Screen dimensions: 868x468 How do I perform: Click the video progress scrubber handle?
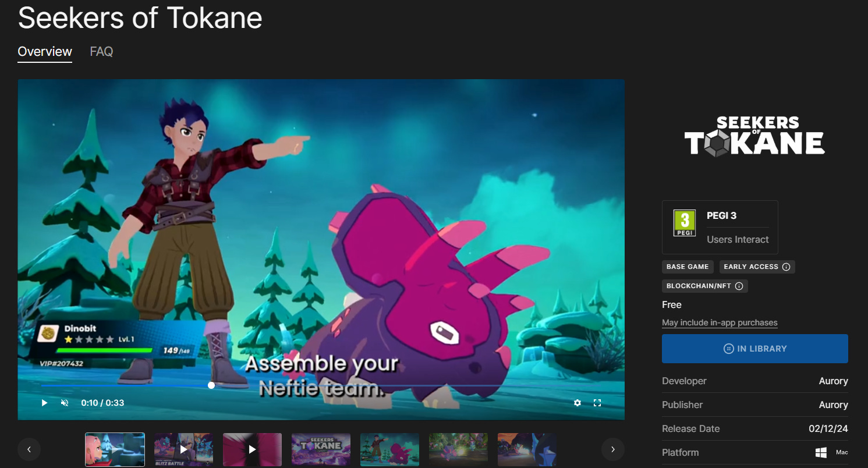pyautogui.click(x=211, y=385)
